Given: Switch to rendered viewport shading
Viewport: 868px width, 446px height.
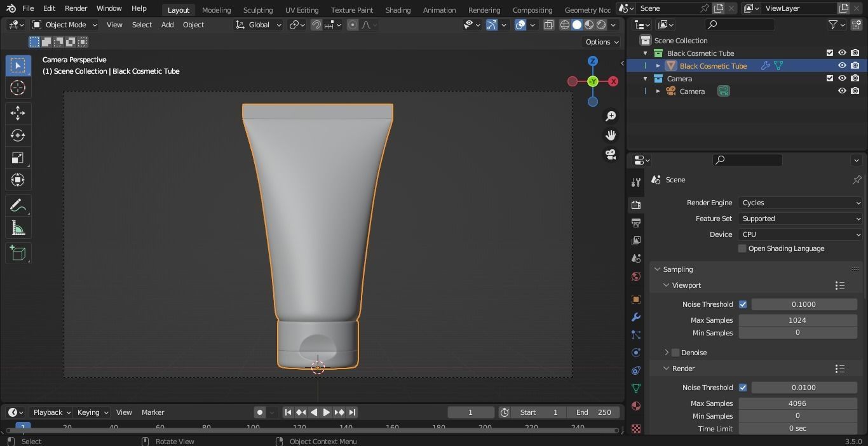Looking at the screenshot, I should click(x=601, y=25).
